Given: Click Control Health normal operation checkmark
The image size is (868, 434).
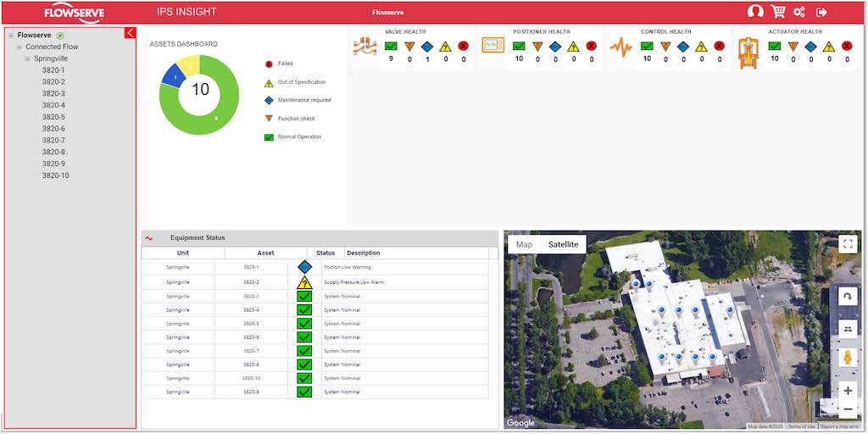Looking at the screenshot, I should tap(647, 46).
